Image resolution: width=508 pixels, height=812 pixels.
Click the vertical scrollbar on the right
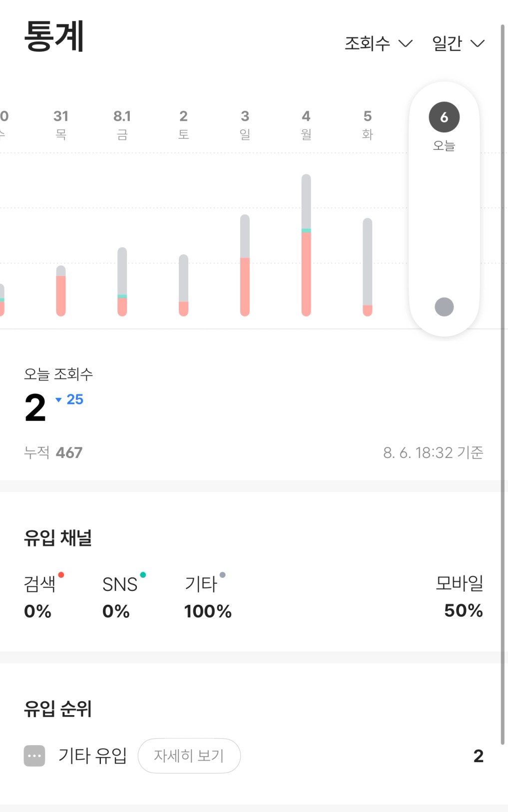point(503,385)
